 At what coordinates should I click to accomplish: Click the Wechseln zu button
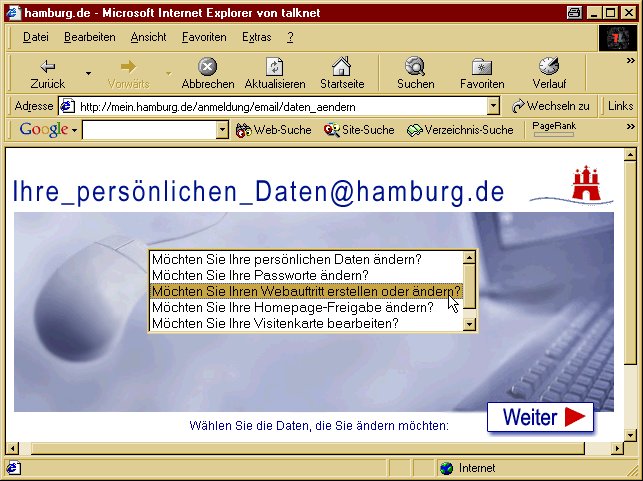551,106
